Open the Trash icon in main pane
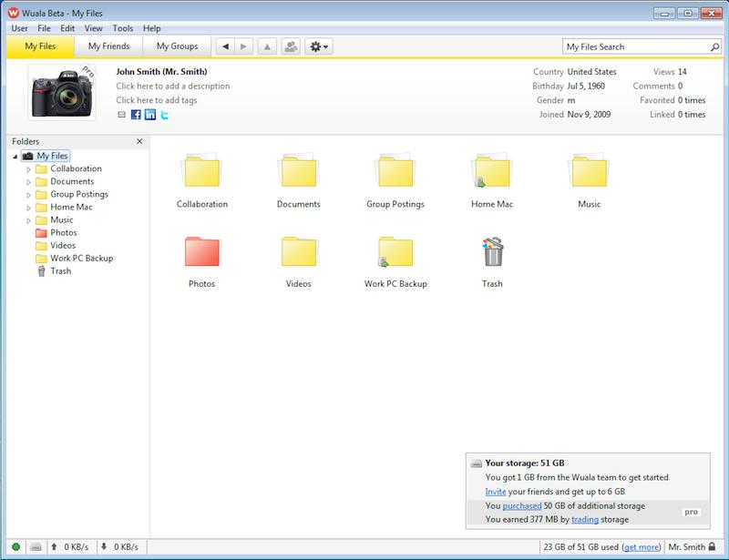The image size is (729, 560). tap(492, 251)
